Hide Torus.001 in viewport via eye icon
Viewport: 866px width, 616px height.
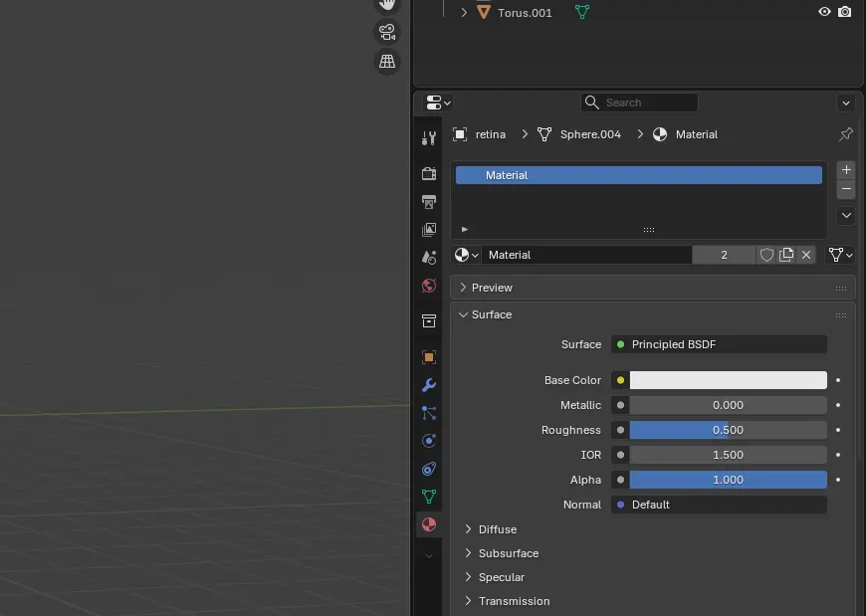tap(824, 12)
